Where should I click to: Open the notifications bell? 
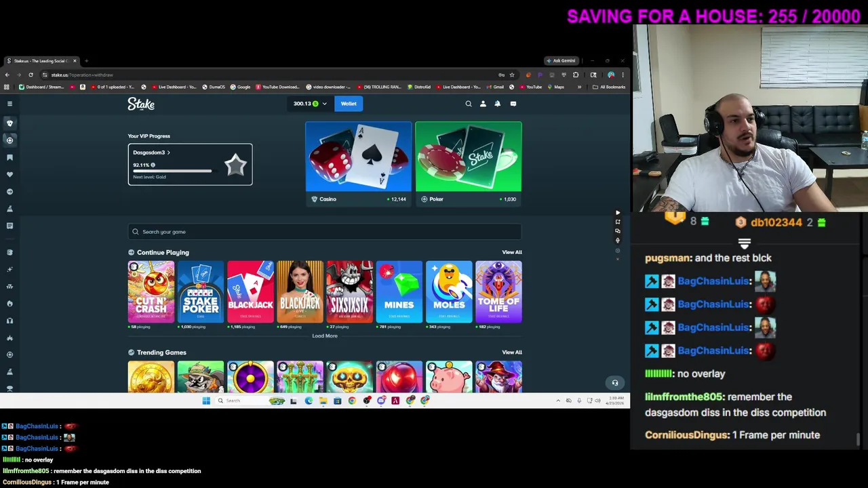497,104
